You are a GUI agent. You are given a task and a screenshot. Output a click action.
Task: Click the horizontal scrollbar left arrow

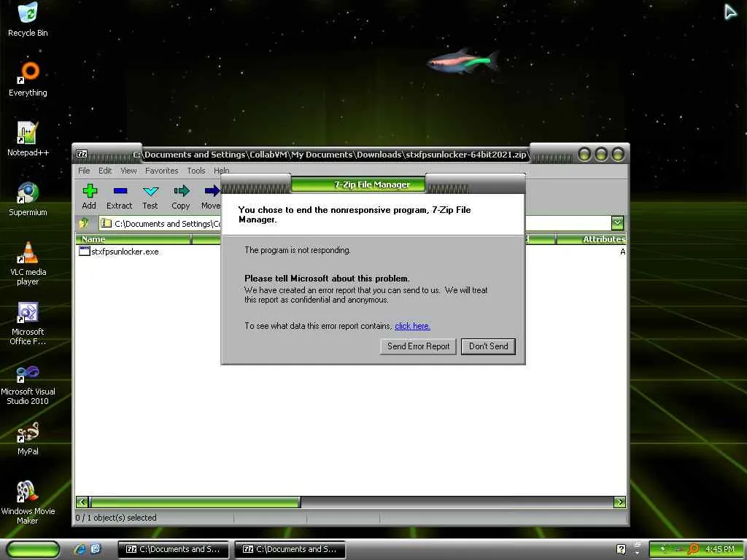[x=82, y=502]
